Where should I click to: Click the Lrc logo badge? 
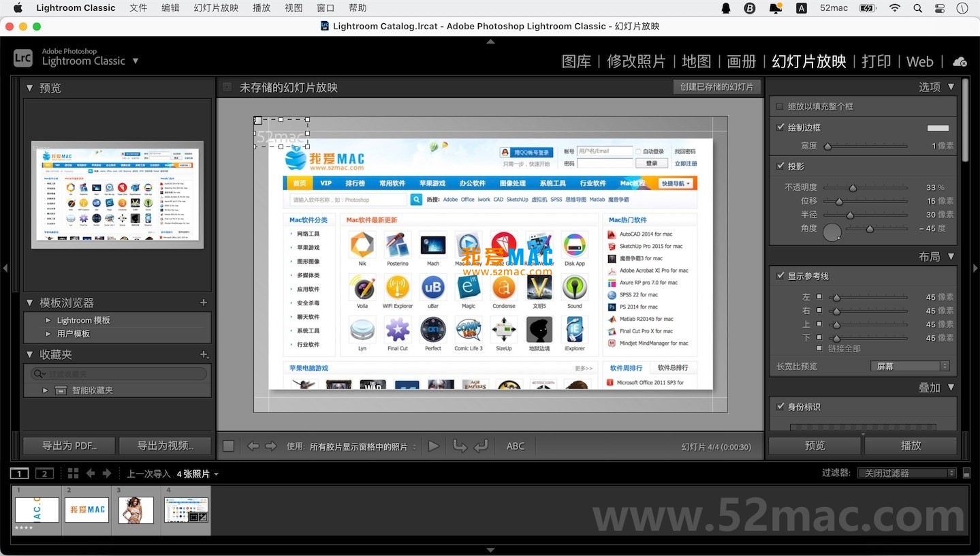point(23,58)
